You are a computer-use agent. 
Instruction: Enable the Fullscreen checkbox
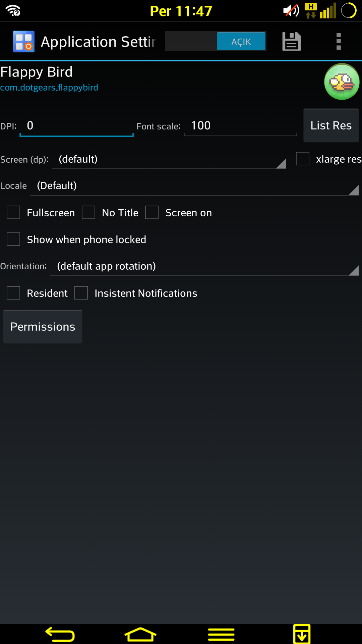(13, 212)
